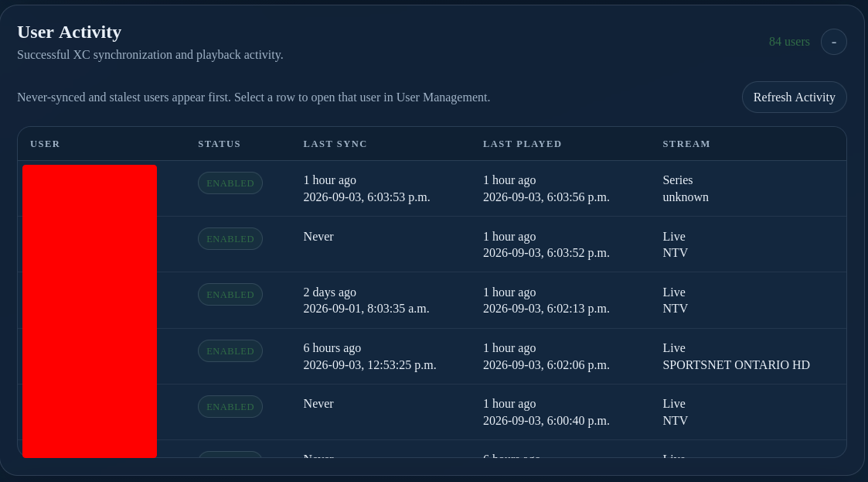The image size is (868, 482).
Task: Click Live NTV stream in 6:02:13 p.m. row
Action: pos(676,300)
